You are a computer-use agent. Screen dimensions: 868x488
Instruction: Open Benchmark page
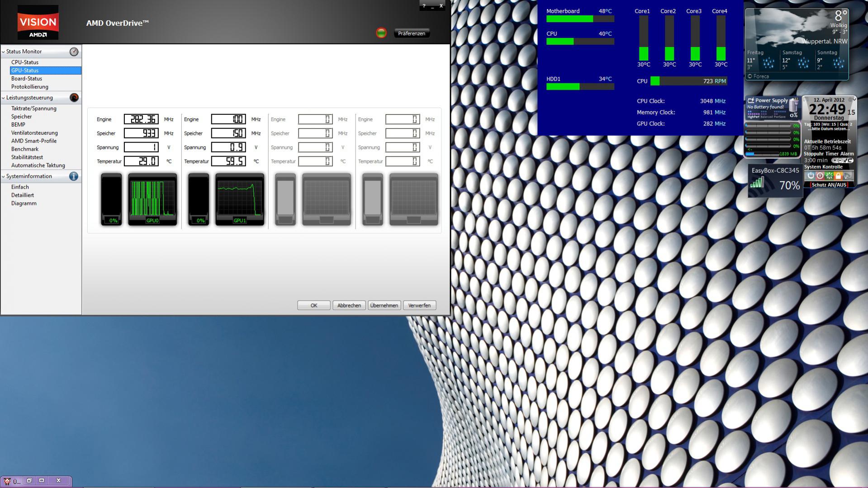pyautogui.click(x=25, y=149)
